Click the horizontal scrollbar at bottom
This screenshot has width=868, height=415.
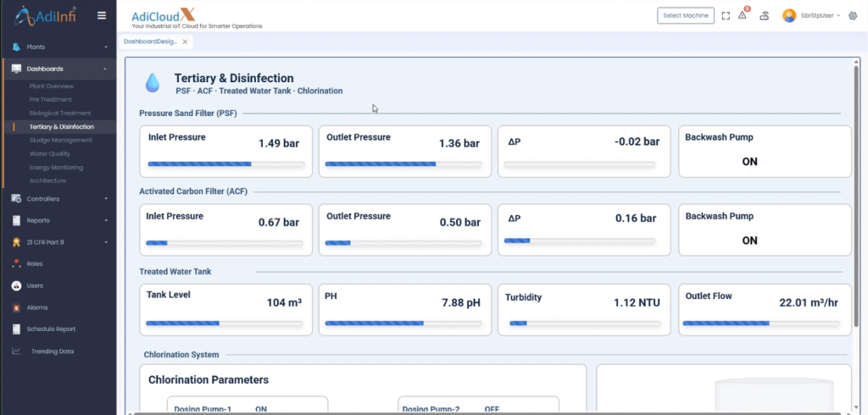[x=487, y=412]
